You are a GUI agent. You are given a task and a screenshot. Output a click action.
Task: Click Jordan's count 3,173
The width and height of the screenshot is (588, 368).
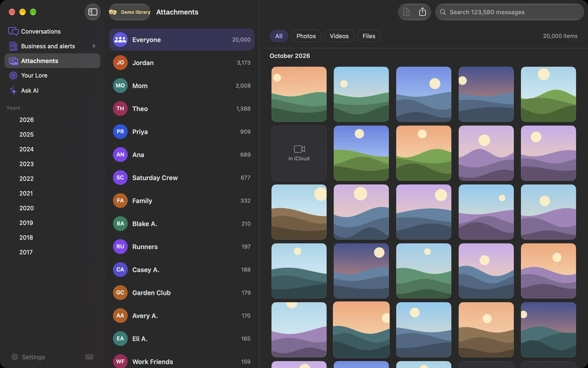(244, 63)
